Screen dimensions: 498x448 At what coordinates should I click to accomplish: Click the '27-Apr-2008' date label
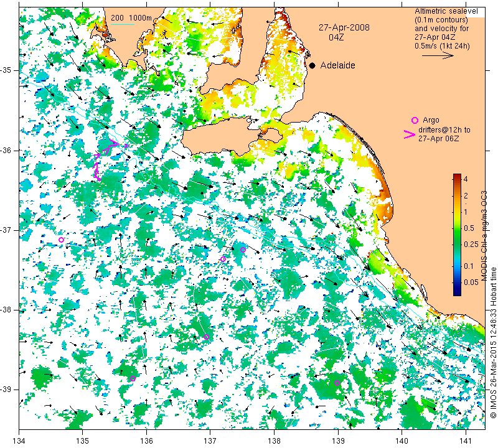click(344, 27)
